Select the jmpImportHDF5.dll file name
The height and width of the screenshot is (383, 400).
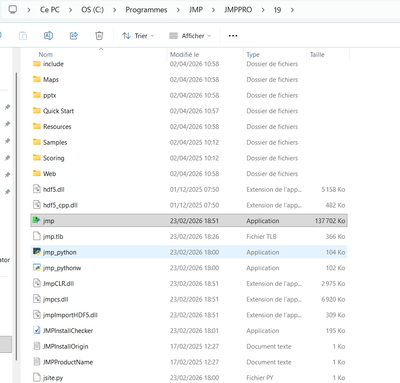(x=70, y=315)
